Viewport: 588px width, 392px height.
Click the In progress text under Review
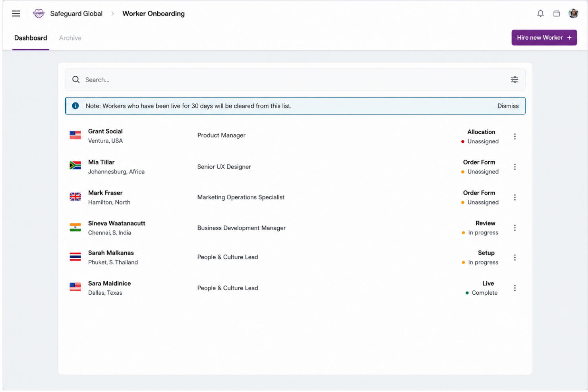[483, 233]
